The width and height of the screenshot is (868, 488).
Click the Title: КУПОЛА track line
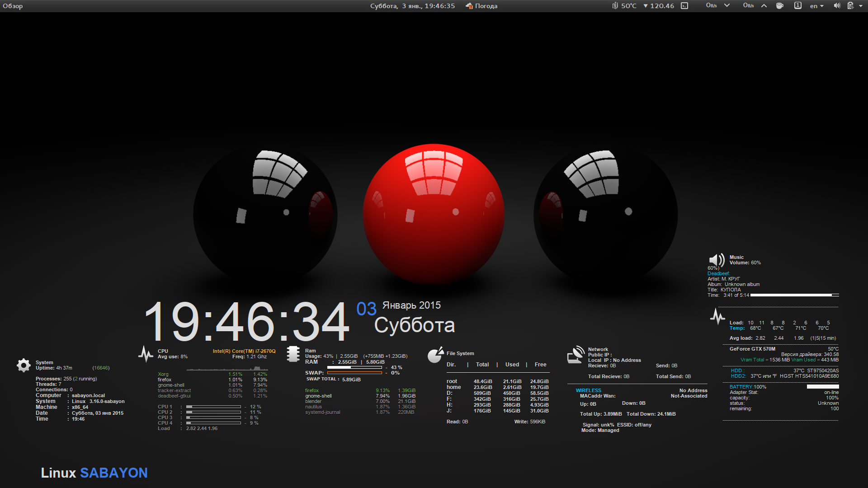tap(724, 290)
